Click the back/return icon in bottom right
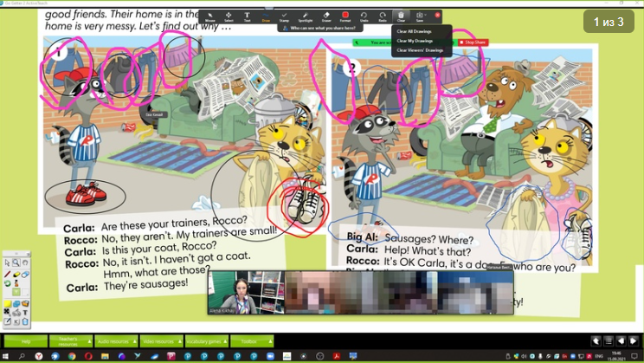Viewport: 644px width, 363px height. click(x=596, y=340)
